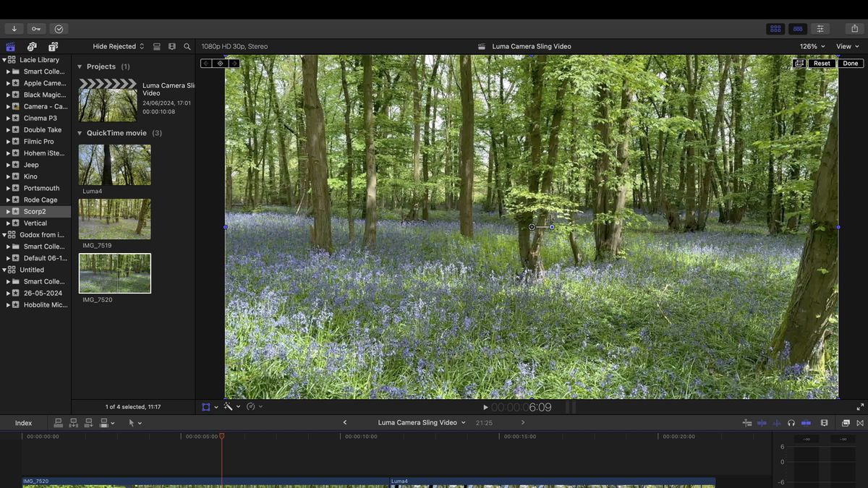The width and height of the screenshot is (868, 488).
Task: Open the Hide Rejected filter dropdown
Action: (x=119, y=46)
